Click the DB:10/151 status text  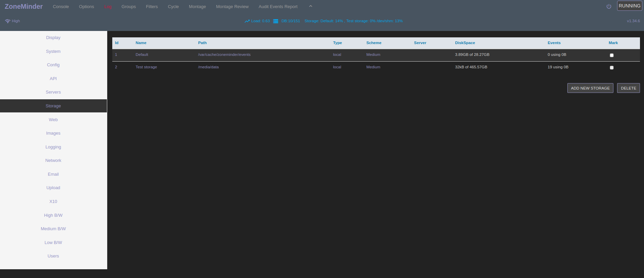[x=291, y=21]
